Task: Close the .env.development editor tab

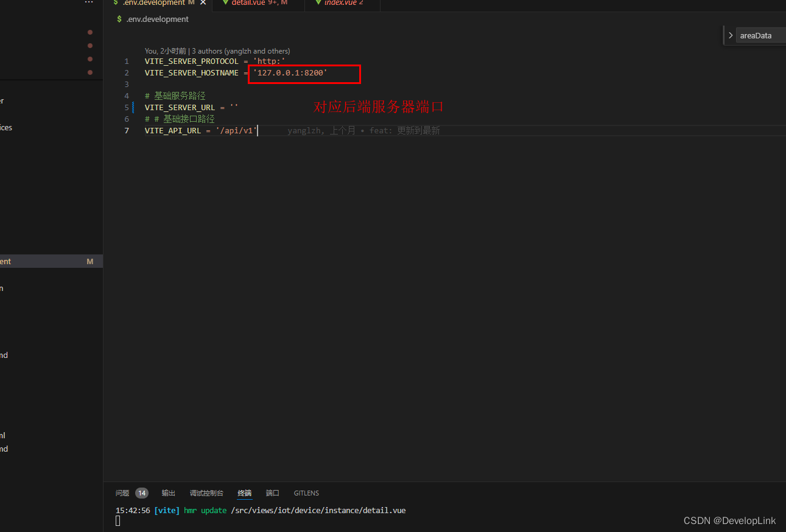Action: [203, 3]
